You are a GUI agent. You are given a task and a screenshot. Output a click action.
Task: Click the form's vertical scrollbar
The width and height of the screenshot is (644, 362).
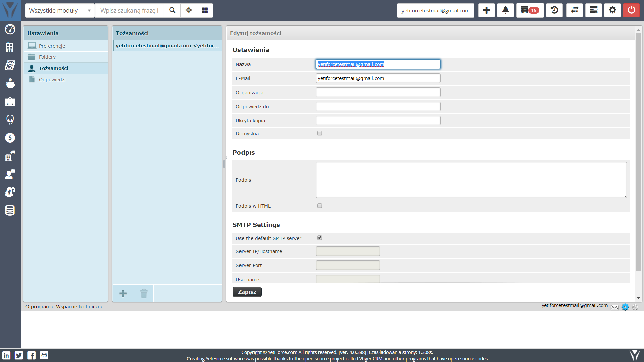[638, 152]
